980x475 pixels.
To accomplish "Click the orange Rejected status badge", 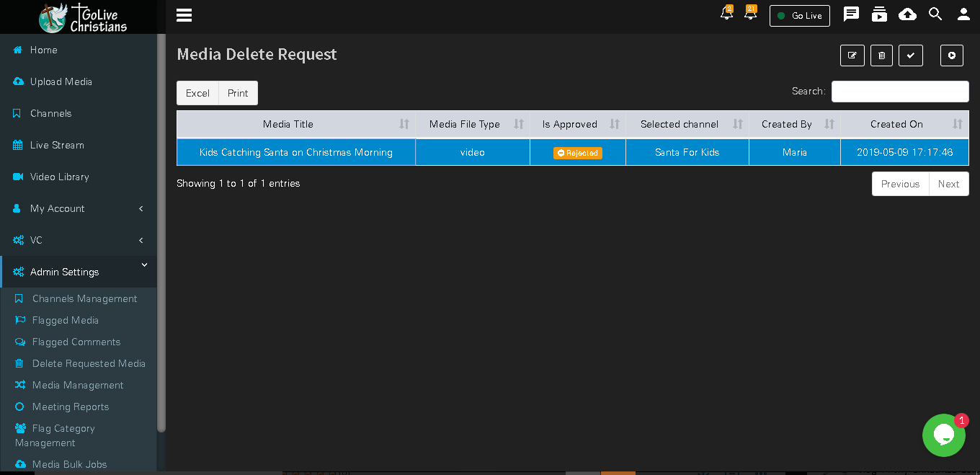I will (578, 153).
